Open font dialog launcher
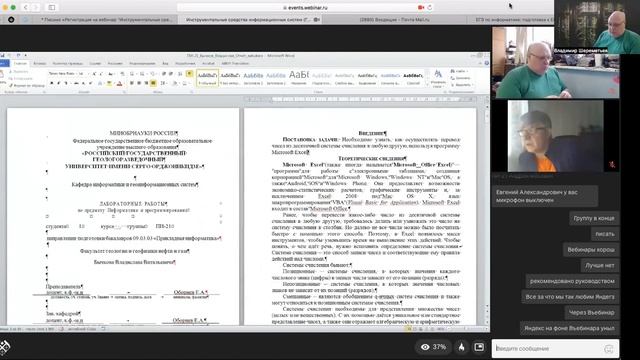640x360 pixels. (x=124, y=92)
